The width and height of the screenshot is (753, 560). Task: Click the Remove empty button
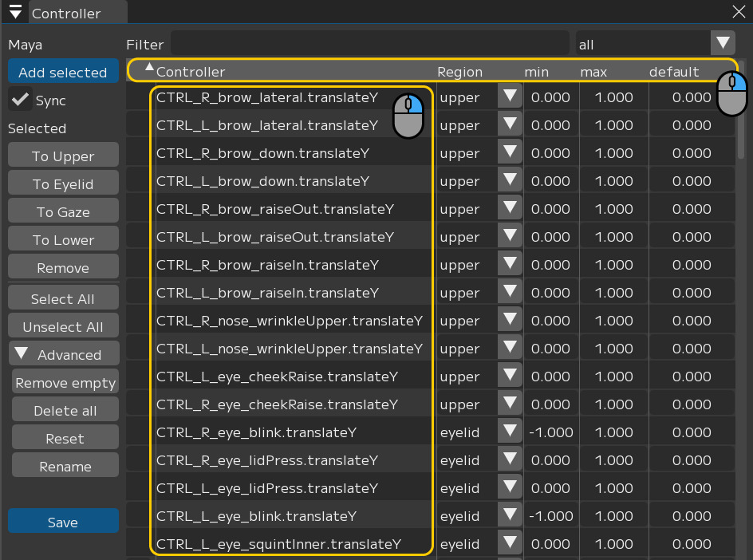[x=65, y=383]
